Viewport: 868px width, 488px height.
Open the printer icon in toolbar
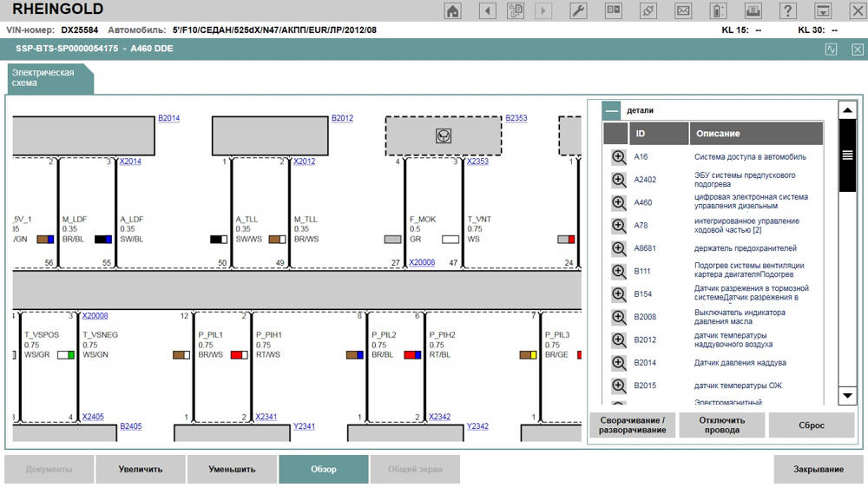[753, 10]
